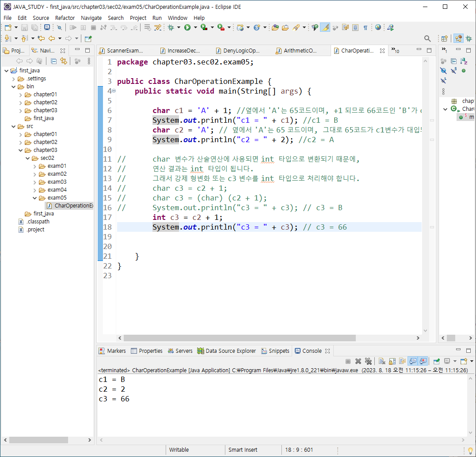Open the Markers tab
476x457 pixels.
112,351
